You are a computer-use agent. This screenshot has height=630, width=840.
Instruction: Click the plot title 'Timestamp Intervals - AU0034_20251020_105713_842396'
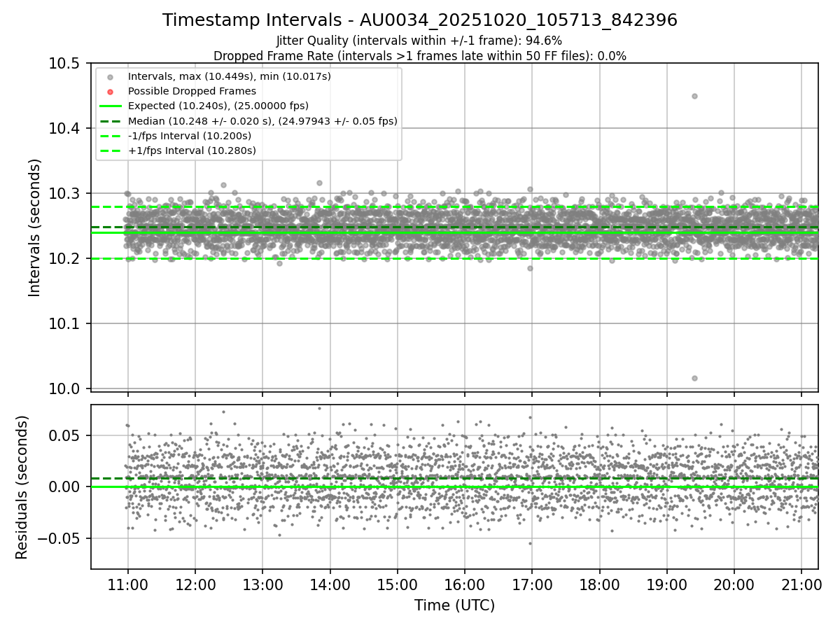click(420, 20)
